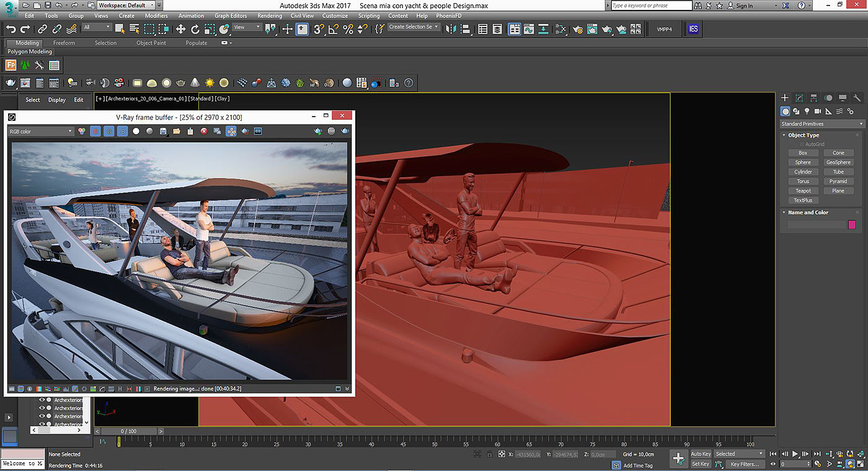This screenshot has width=868, height=471.
Task: Click the Select and Rotate tool
Action: [x=195, y=29]
